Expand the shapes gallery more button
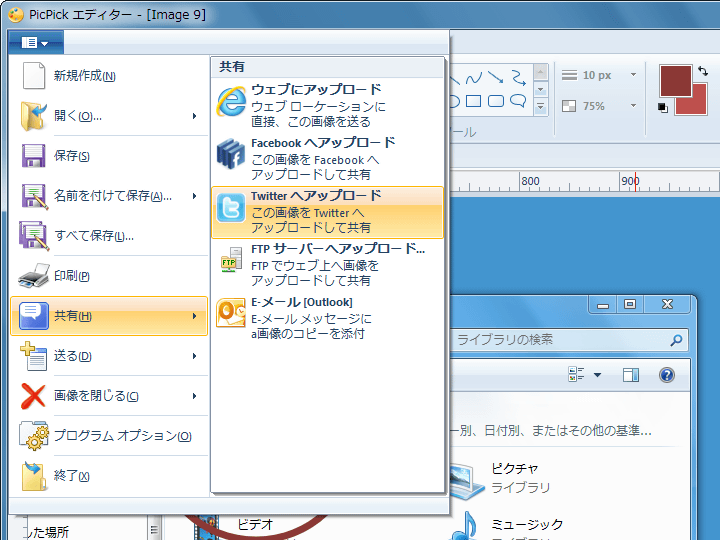720x540 pixels. pyautogui.click(x=540, y=107)
